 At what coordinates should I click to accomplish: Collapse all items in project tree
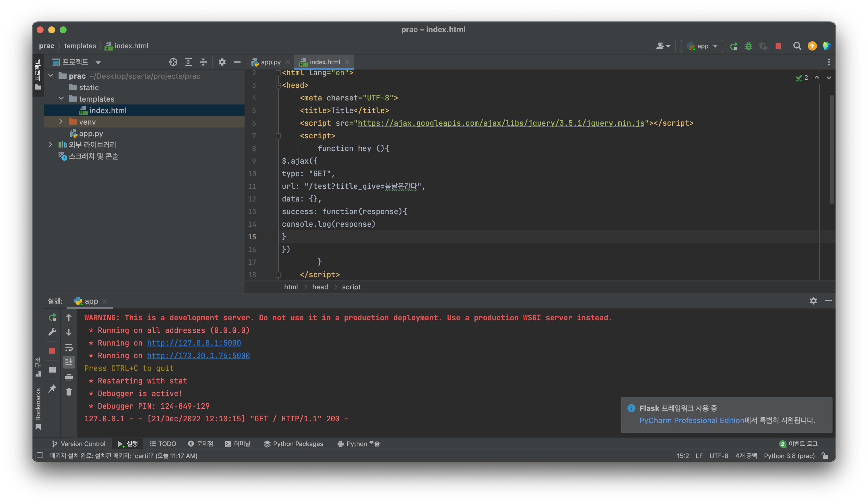click(x=203, y=62)
